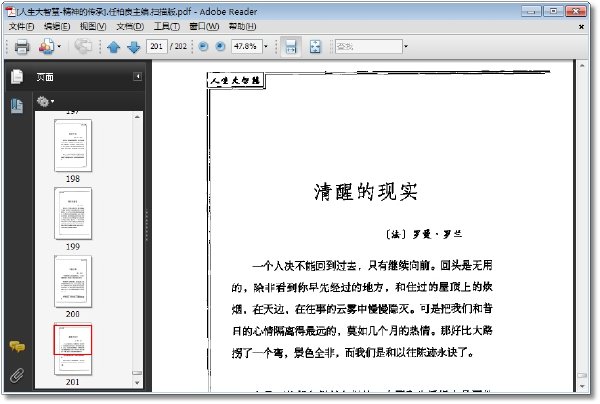Open the Comments panel icon in sidebar
The image size is (600, 404).
(x=17, y=347)
